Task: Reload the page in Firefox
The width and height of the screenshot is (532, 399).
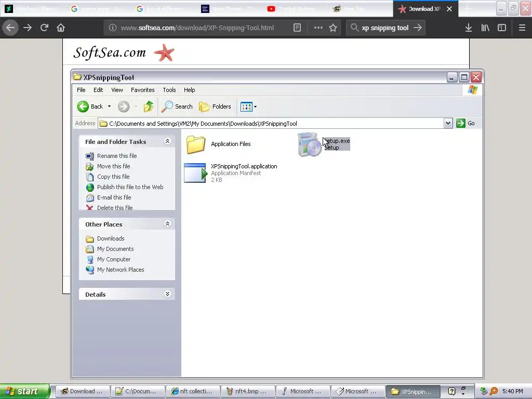Action: (44, 28)
